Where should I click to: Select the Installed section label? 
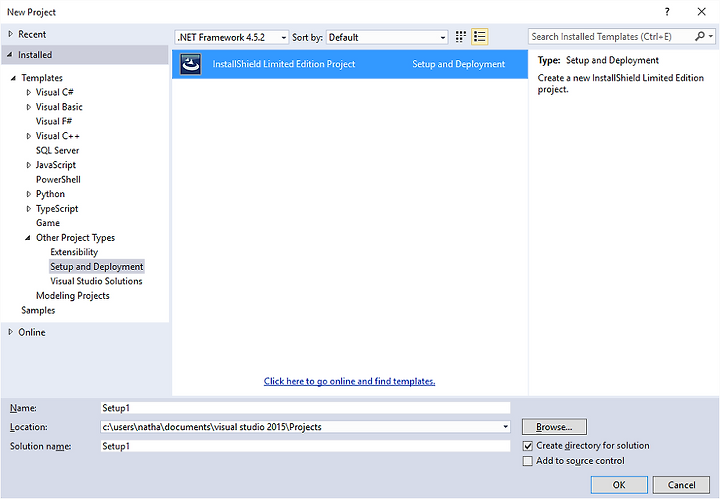[35, 55]
